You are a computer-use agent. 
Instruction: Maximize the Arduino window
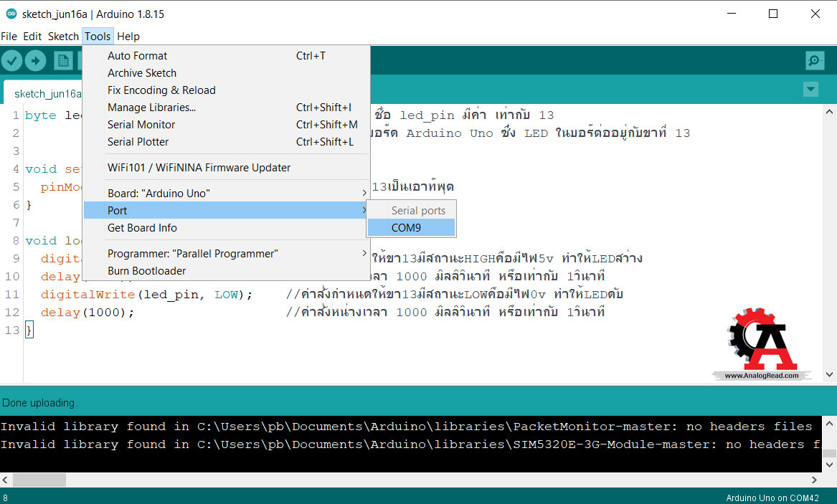pyautogui.click(x=773, y=14)
